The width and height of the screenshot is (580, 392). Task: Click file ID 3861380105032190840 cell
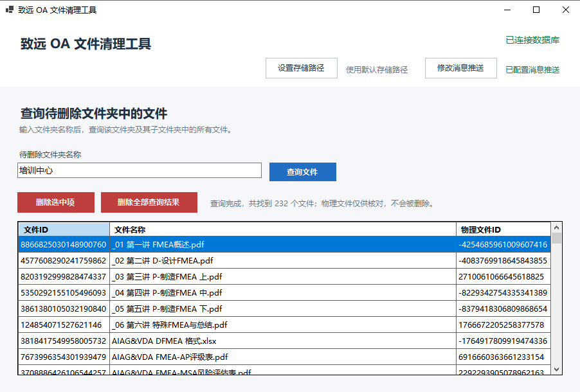pyautogui.click(x=64, y=309)
